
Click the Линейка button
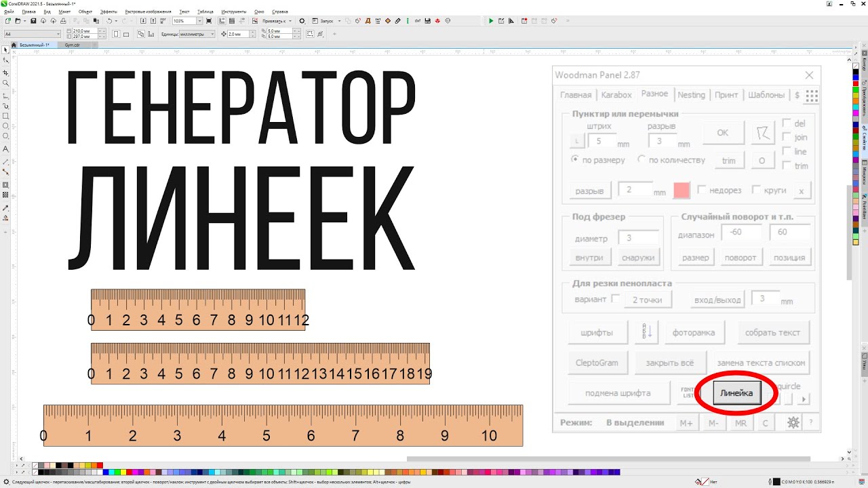click(x=736, y=393)
